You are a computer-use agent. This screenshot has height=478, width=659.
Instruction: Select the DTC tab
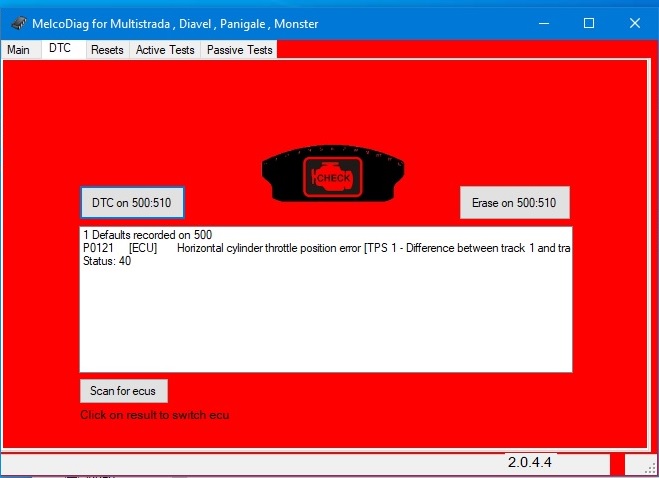point(60,49)
